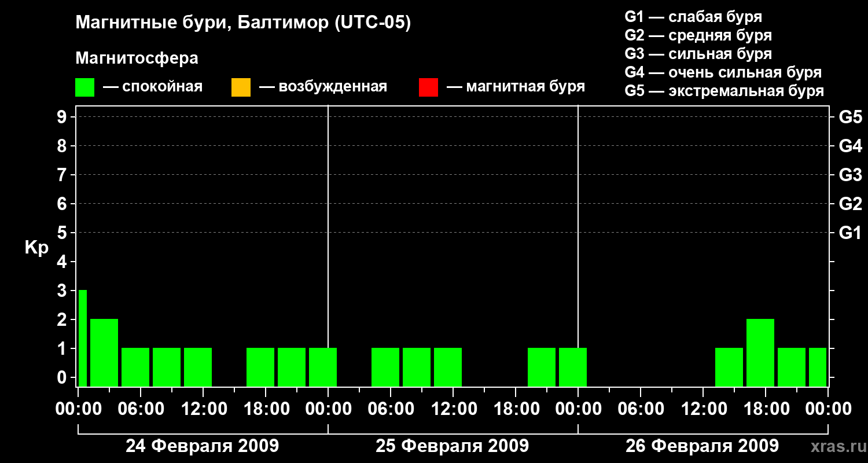Click the '— возбужденная' legend label
This screenshot has width=868, height=463.
pyautogui.click(x=323, y=87)
